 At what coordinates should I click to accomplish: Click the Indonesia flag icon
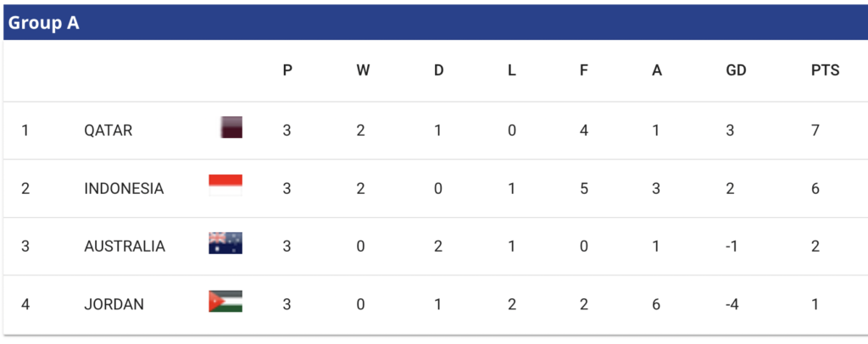225,186
